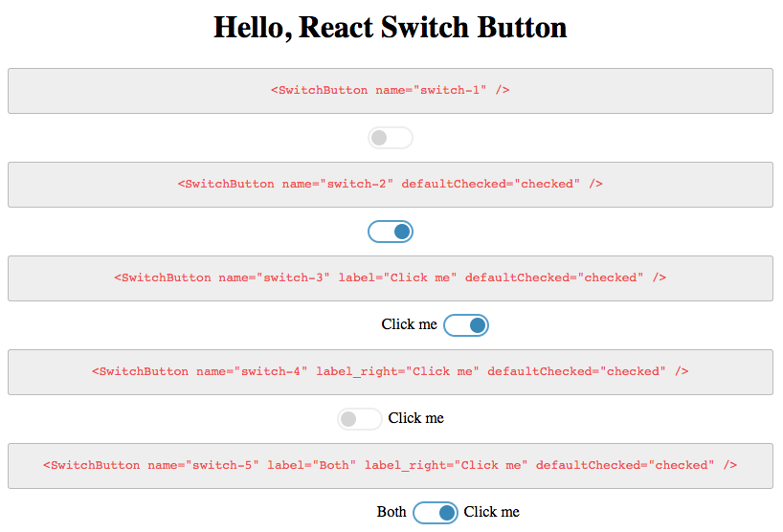Click the 'Click me' label left of the switch-3 toggle
The width and height of the screenshot is (783, 532).
[x=409, y=324]
